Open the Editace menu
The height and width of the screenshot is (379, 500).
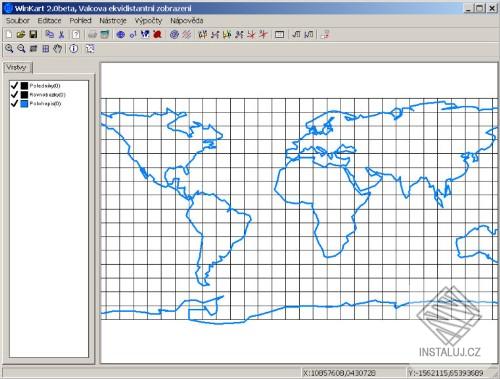pyautogui.click(x=49, y=21)
